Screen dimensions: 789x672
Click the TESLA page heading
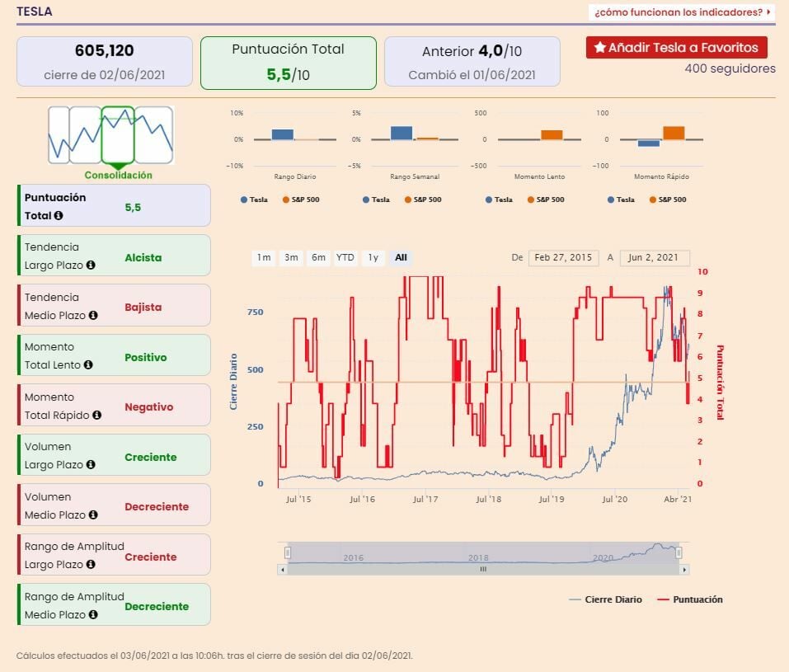coord(35,12)
